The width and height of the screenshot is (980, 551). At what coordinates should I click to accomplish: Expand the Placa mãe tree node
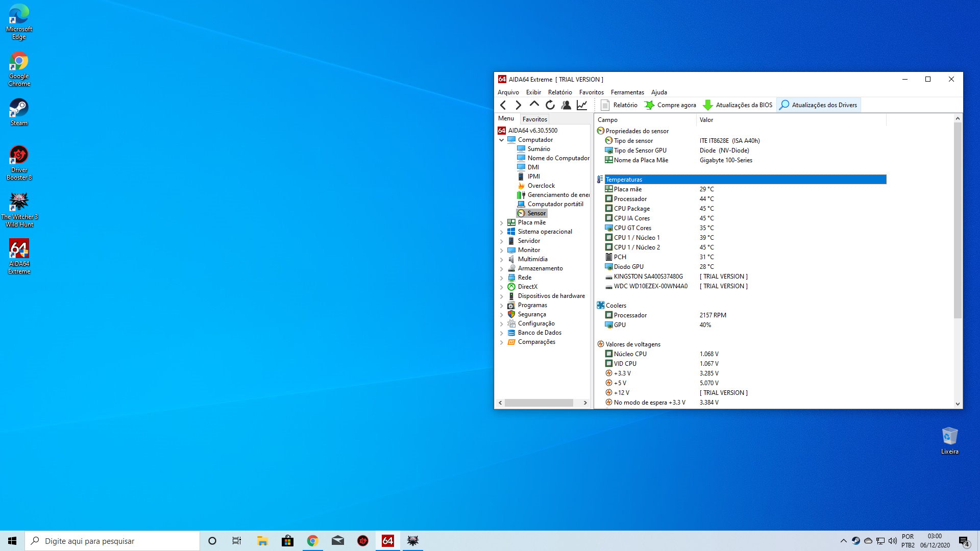[501, 223]
